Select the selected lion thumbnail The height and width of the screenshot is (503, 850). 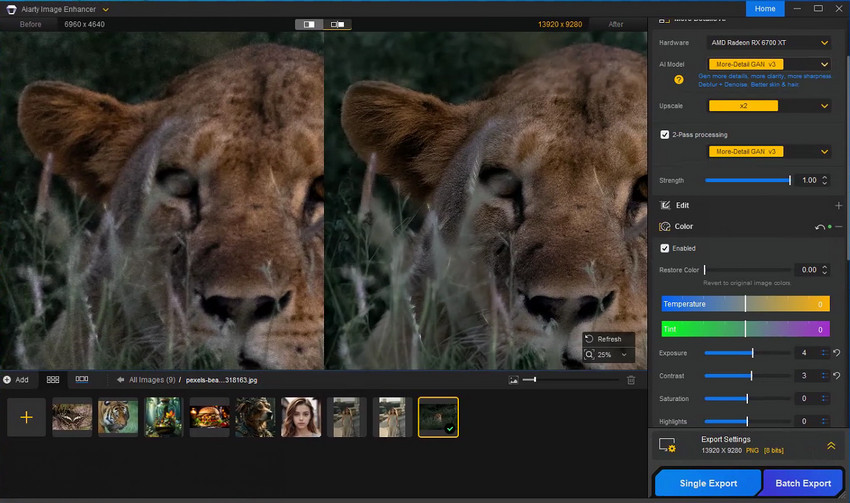(438, 417)
